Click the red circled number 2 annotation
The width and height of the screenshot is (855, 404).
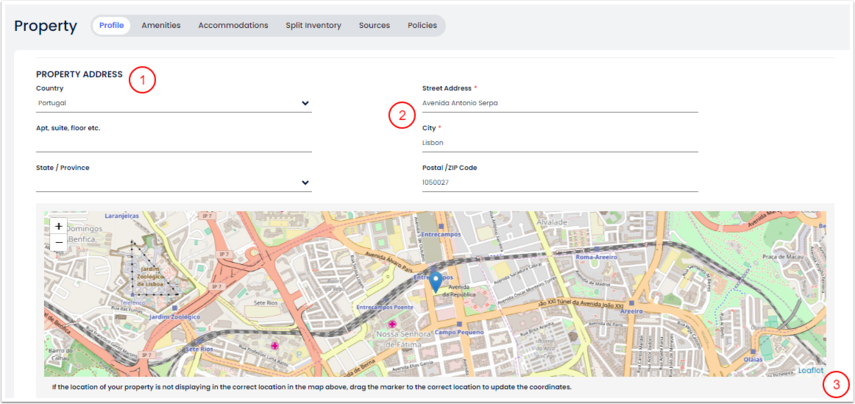[x=402, y=114]
